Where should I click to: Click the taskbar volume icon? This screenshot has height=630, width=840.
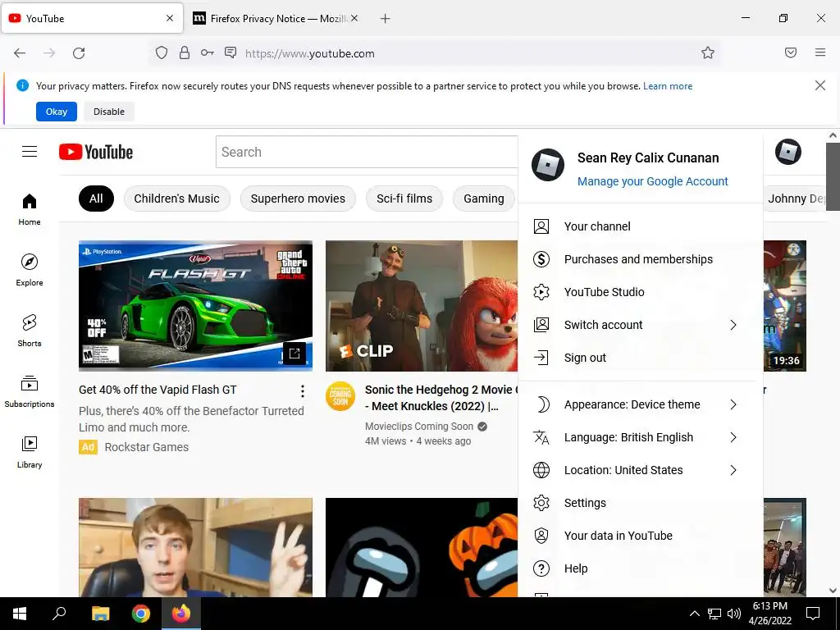click(734, 614)
